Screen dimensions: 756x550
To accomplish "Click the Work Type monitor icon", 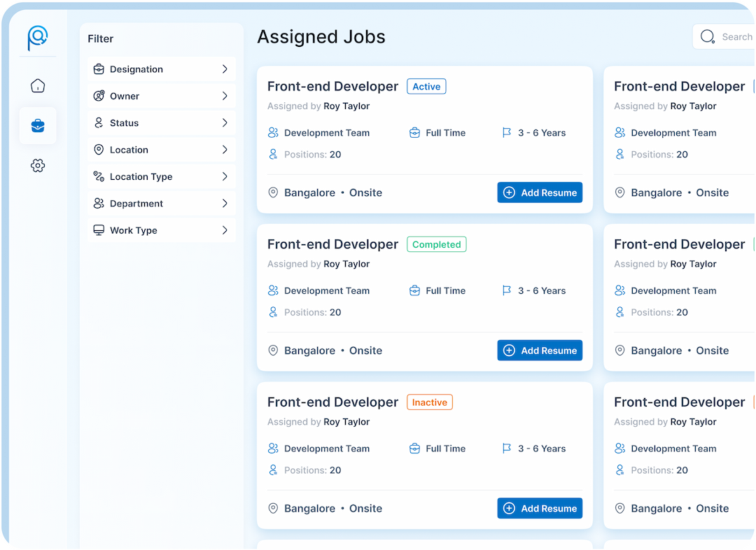I will coord(99,230).
